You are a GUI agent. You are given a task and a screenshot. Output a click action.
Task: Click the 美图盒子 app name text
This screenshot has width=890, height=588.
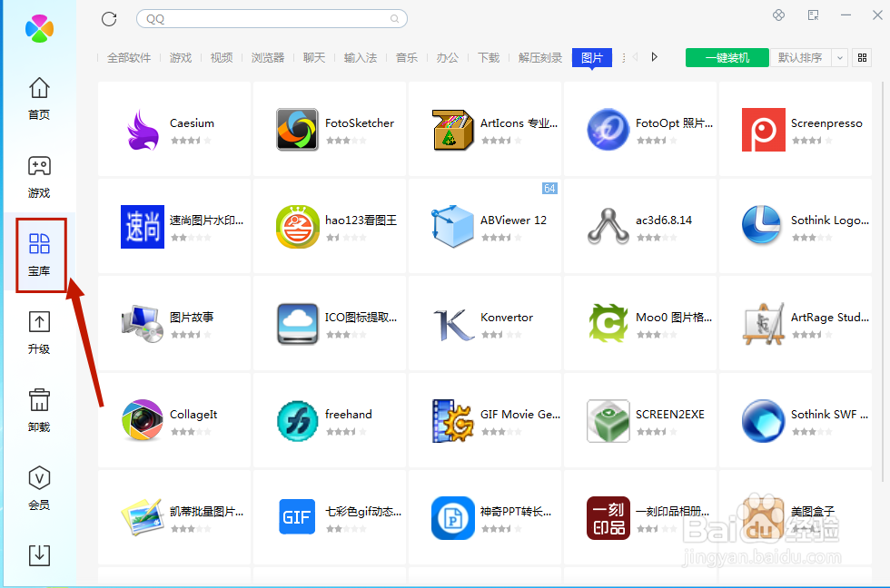(x=813, y=512)
